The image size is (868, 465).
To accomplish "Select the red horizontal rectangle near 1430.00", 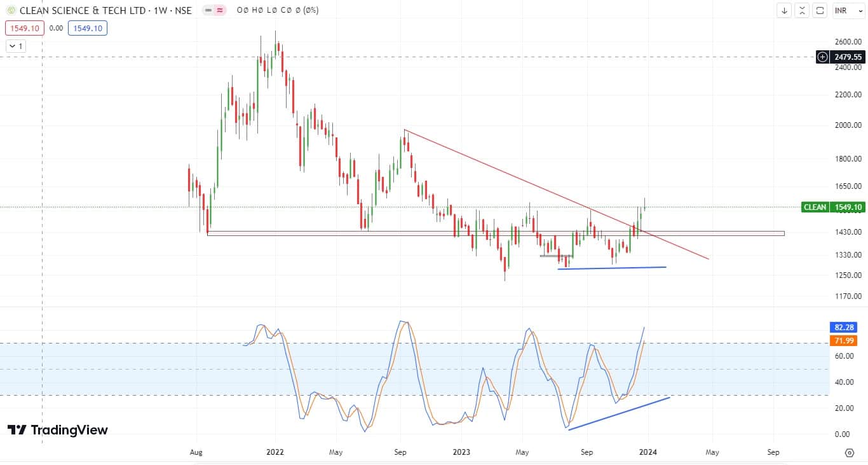I will pyautogui.click(x=496, y=233).
